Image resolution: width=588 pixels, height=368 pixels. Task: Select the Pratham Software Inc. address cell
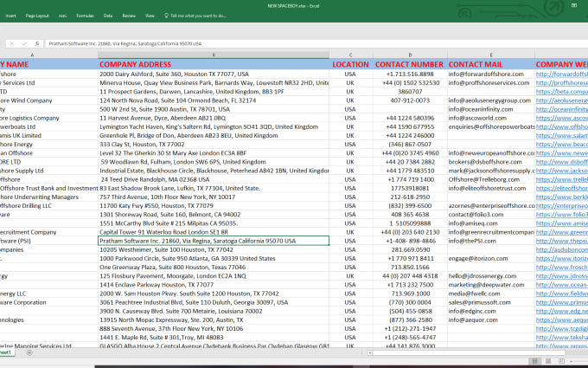tap(214, 241)
